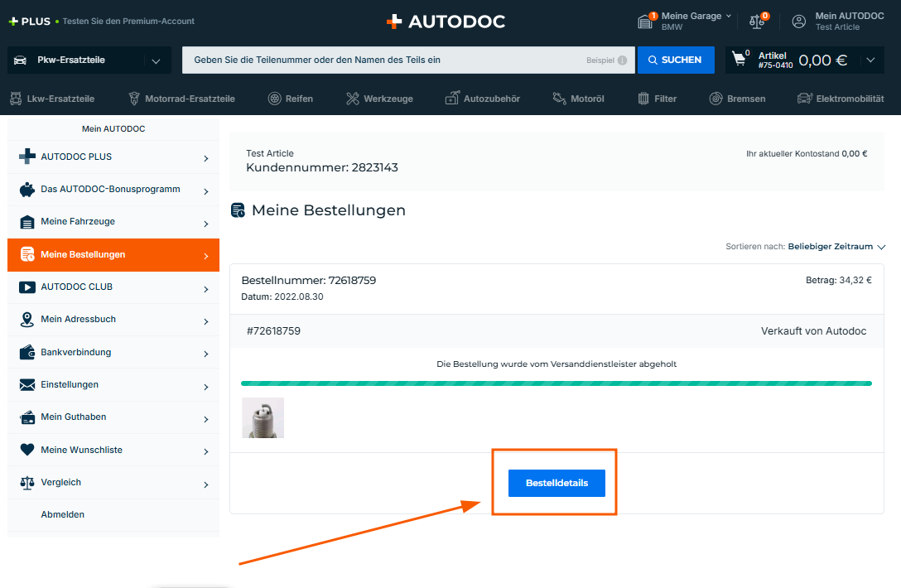Click the AUTODOC logo

[x=446, y=22]
